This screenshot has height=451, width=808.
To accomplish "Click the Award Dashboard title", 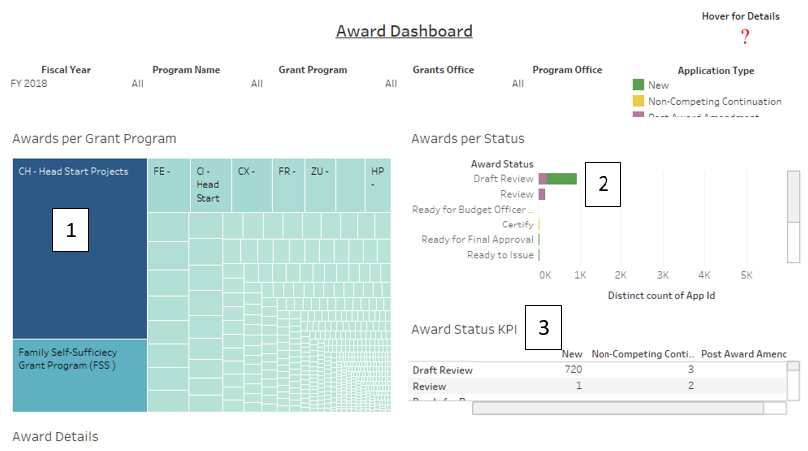I will coord(404,31).
